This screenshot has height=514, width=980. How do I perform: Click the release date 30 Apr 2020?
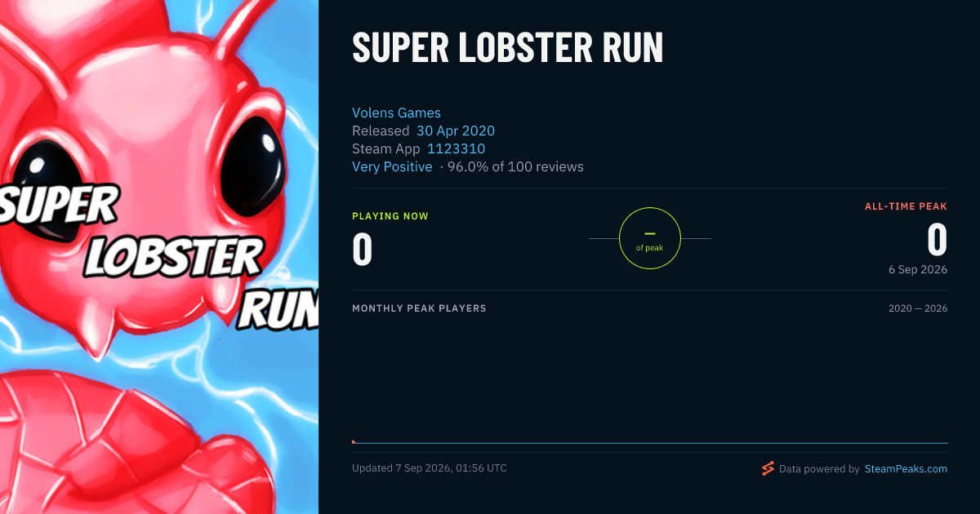[456, 131]
